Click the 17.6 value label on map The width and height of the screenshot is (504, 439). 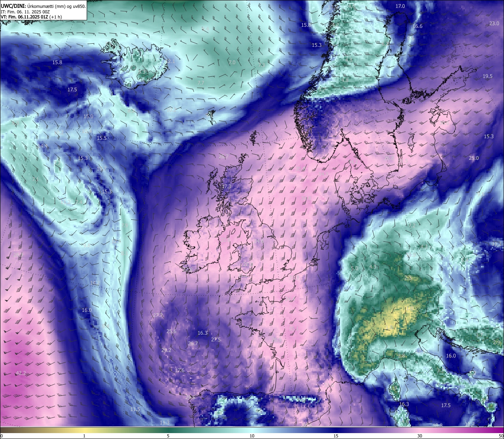pos(180,370)
